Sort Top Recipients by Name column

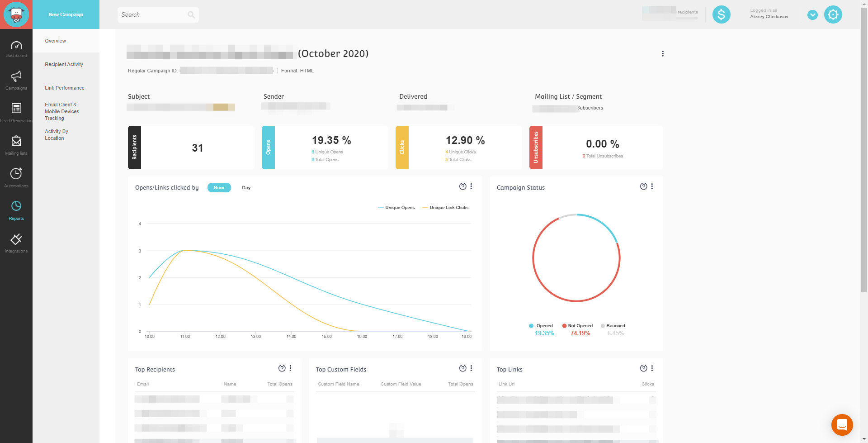click(230, 384)
